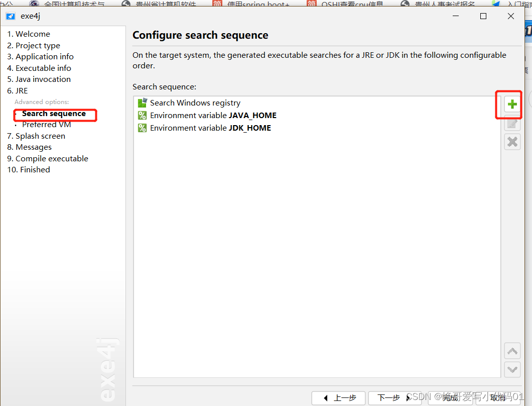Screen dimensions: 532x406
Task: Click the exe4j title bar icon
Action: (11, 16)
